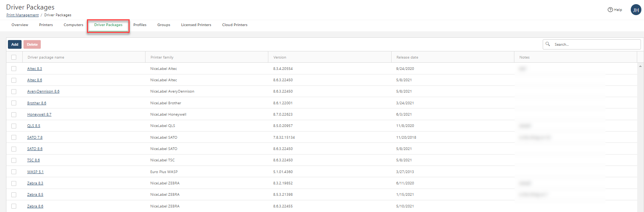The width and height of the screenshot is (644, 212).
Task: Go to the Licensed Printers tab
Action: click(x=196, y=25)
